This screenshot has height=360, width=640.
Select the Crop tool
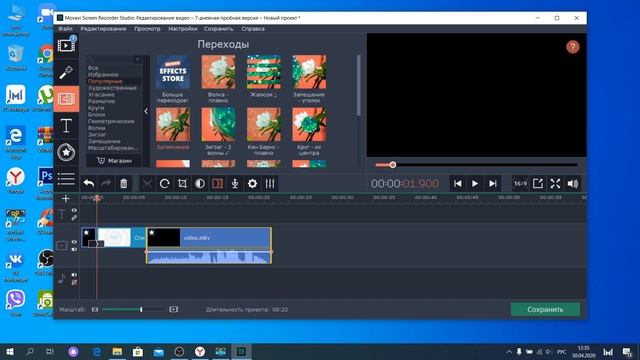tap(182, 184)
